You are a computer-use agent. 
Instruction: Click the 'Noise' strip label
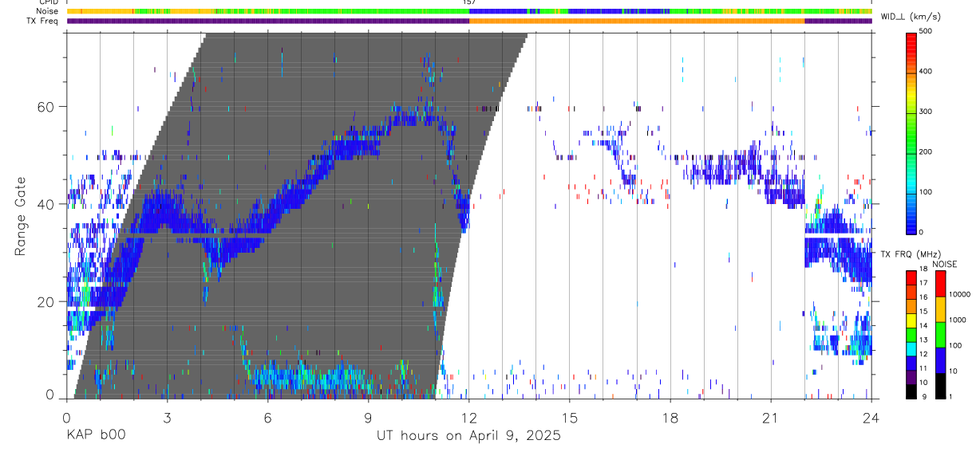tap(48, 12)
